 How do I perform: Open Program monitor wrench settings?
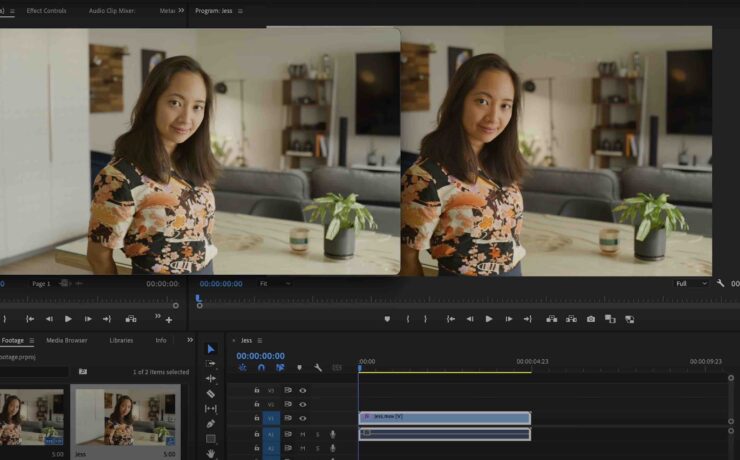(721, 283)
